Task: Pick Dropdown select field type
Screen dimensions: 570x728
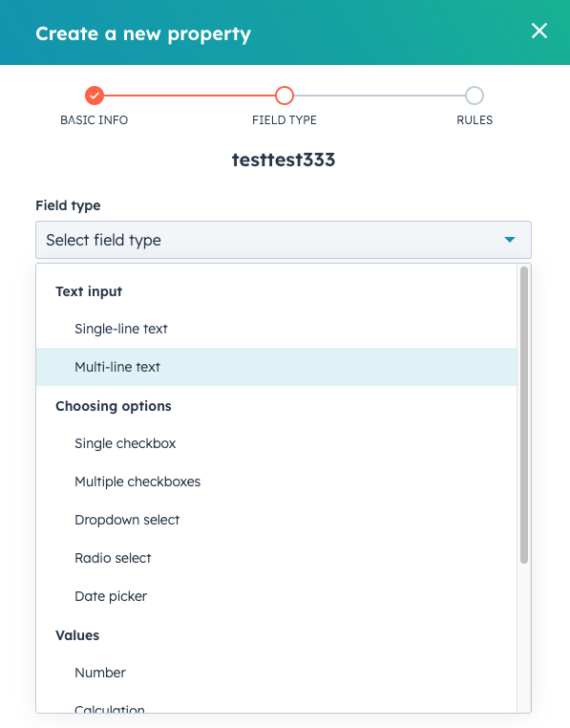Action: click(276, 520)
